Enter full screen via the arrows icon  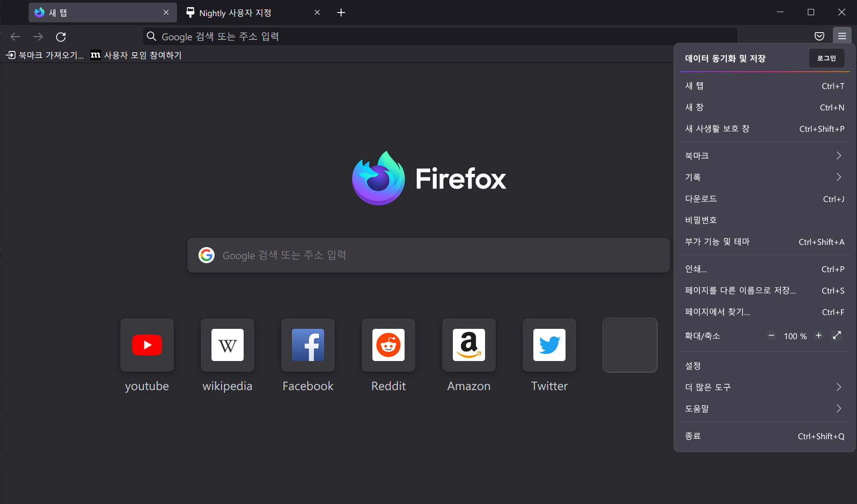(x=837, y=336)
